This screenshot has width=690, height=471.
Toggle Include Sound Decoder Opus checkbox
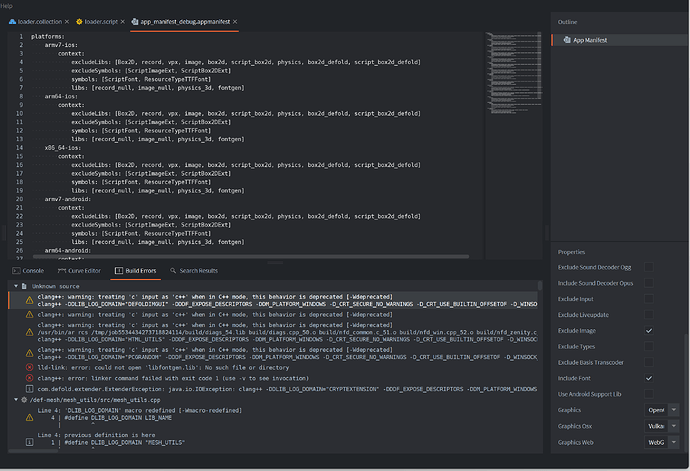[649, 283]
